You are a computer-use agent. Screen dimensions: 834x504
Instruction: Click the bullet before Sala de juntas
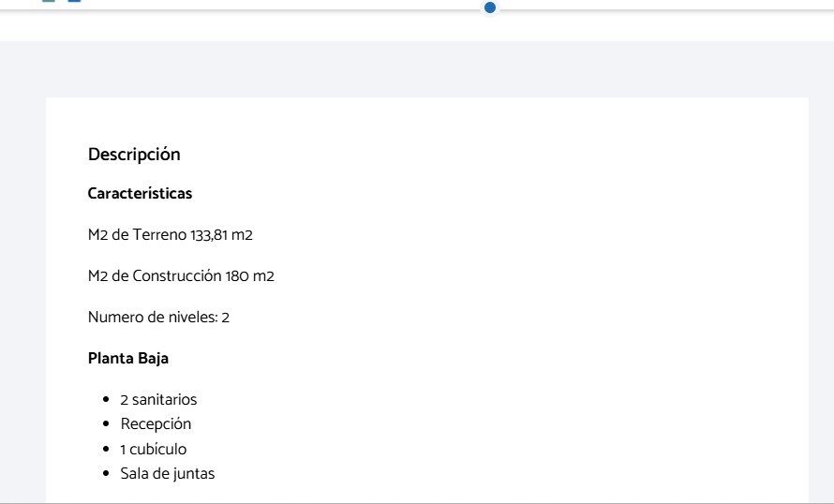108,474
